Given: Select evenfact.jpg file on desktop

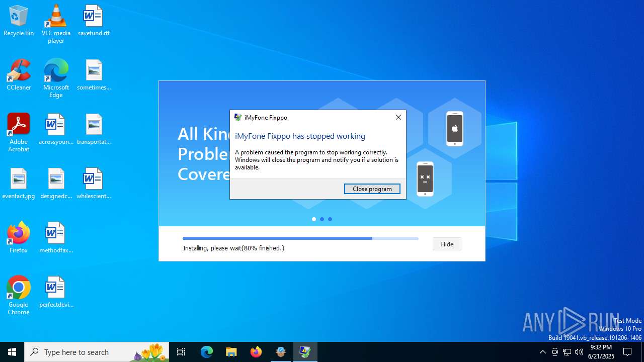Looking at the screenshot, I should click(19, 184).
